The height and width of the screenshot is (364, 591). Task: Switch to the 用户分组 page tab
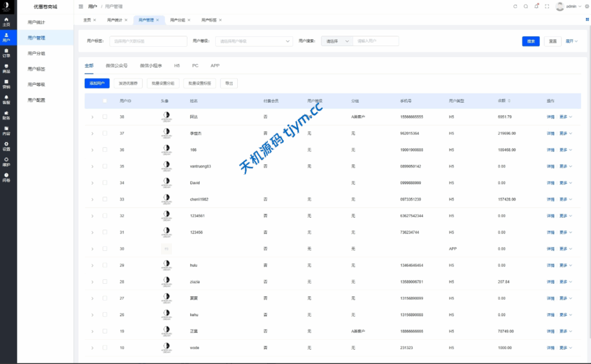tap(178, 20)
